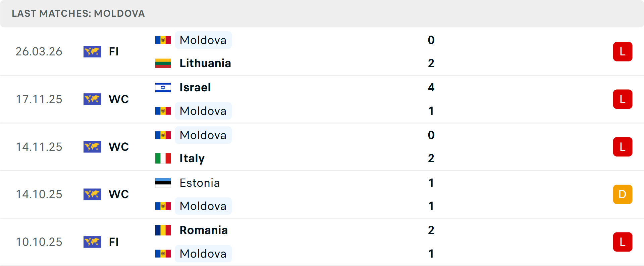Click the Lithuania flag icon
Image resolution: width=644 pixels, height=266 pixels.
pyautogui.click(x=163, y=63)
